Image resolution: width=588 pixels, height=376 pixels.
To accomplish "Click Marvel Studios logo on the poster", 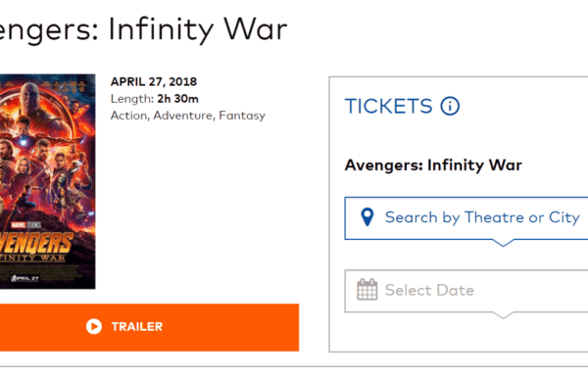I will coord(25,225).
